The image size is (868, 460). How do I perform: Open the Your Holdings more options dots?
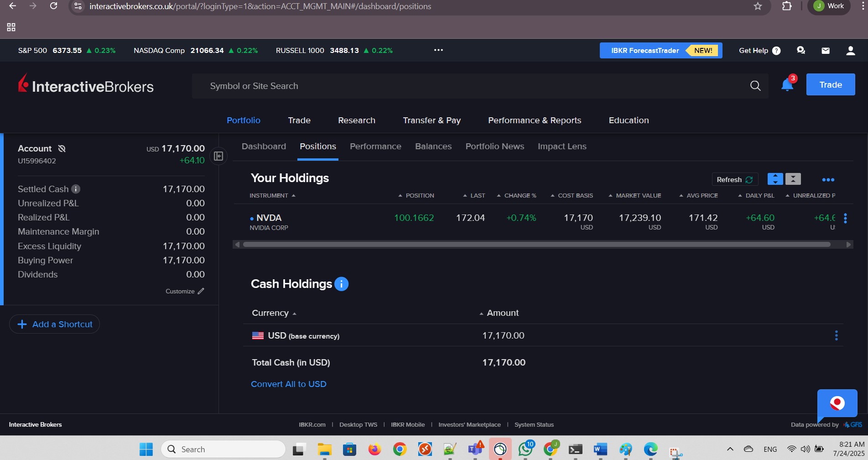pos(828,180)
